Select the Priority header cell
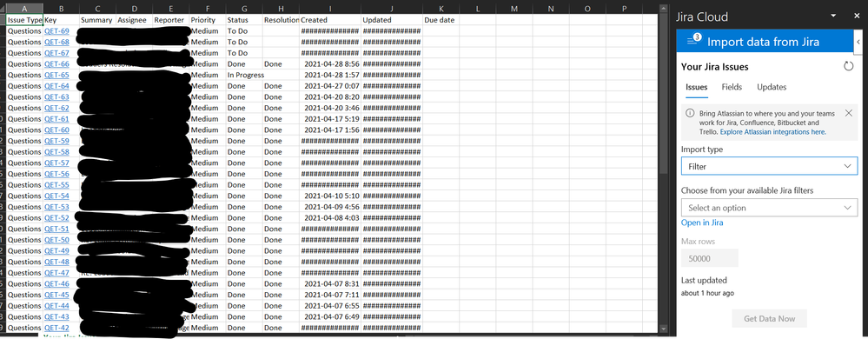 tap(208, 20)
